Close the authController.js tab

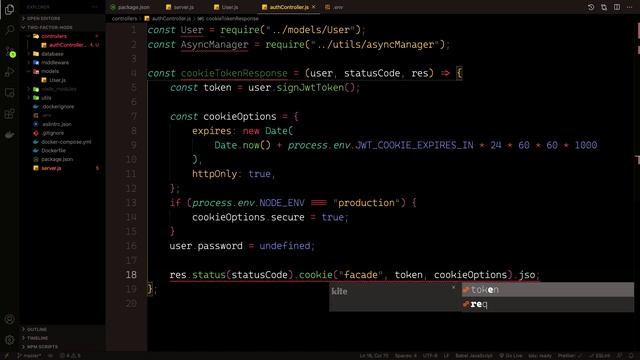click(x=313, y=7)
